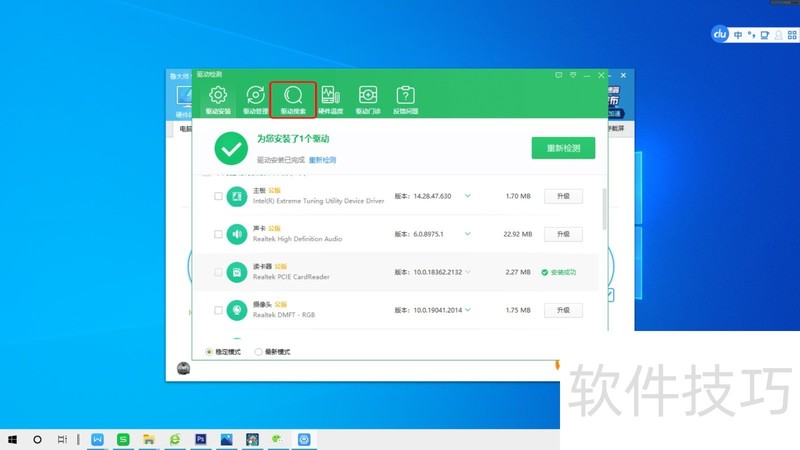Viewport: 800px width, 450px height.
Task: Check the 主板 Intel driver checkbox
Action: (x=218, y=196)
